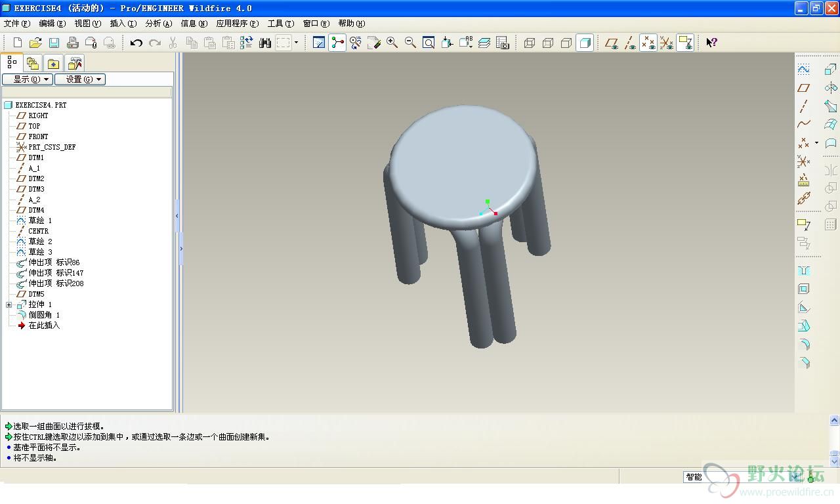Open a file with the folder icon
Screen dimensions: 840x504
tap(35, 43)
